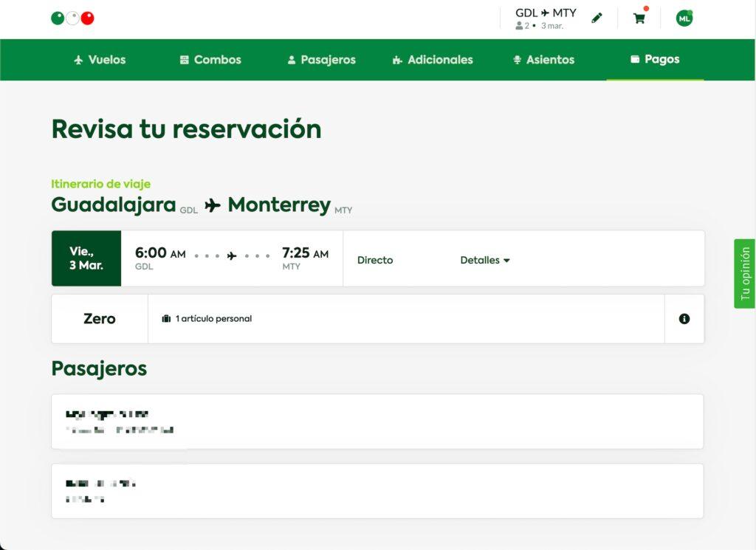The image size is (756, 550).
Task: Open the Tu opinión feedback tab
Action: click(745, 273)
